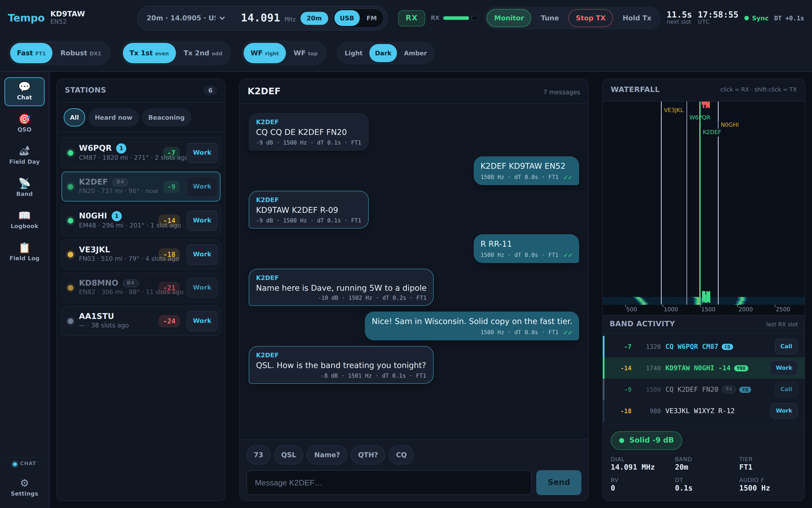Image resolution: width=812 pixels, height=508 pixels.
Task: Work KD9TAW N0GHI band activity row
Action: tap(784, 368)
